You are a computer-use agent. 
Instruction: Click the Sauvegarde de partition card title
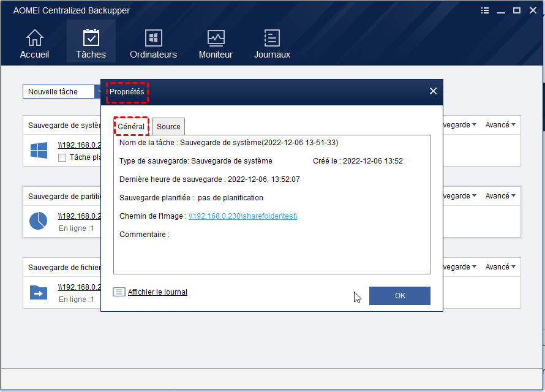pos(65,197)
